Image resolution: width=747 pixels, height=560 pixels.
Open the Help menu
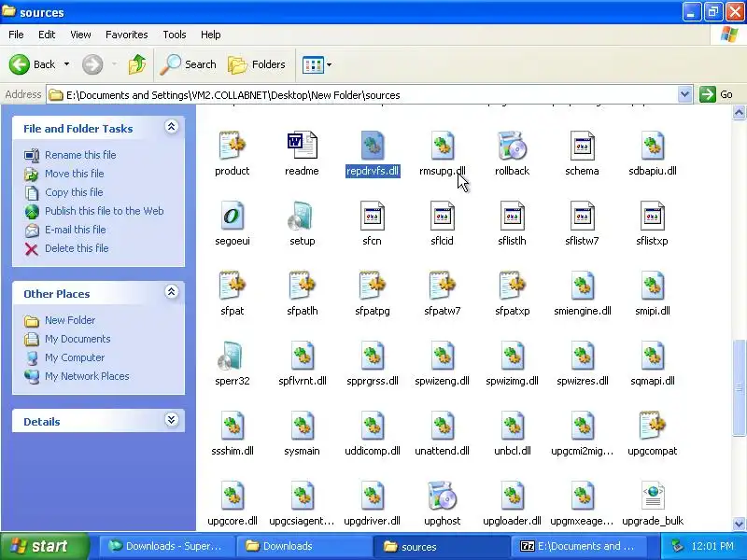tap(211, 35)
